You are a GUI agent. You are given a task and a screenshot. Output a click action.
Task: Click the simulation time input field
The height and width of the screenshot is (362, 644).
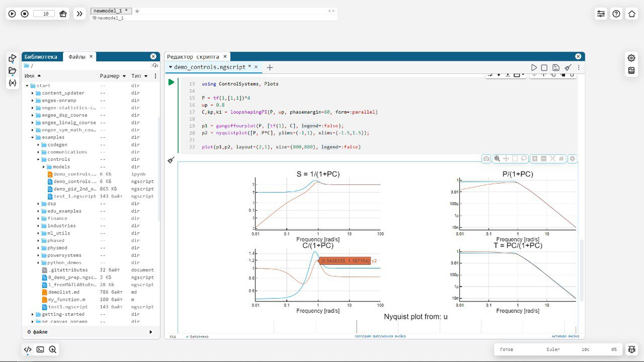pyautogui.click(x=44, y=14)
